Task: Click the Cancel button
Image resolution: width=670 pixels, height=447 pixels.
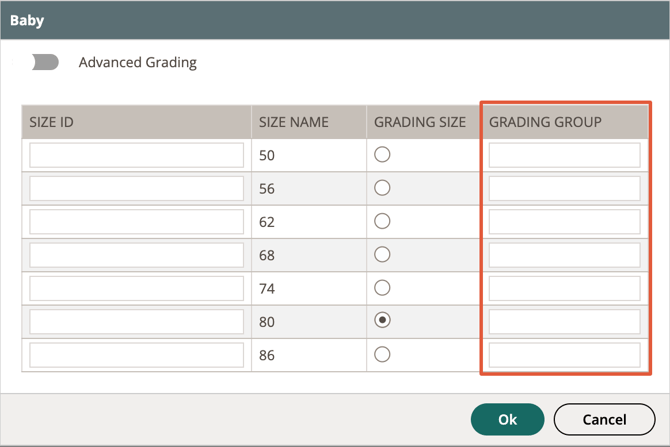Action: pyautogui.click(x=604, y=419)
